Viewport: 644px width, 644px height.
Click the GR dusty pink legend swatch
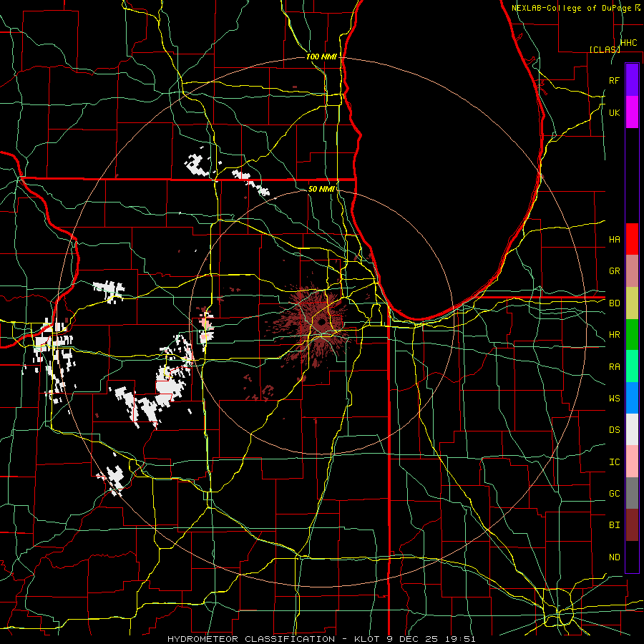632,270
